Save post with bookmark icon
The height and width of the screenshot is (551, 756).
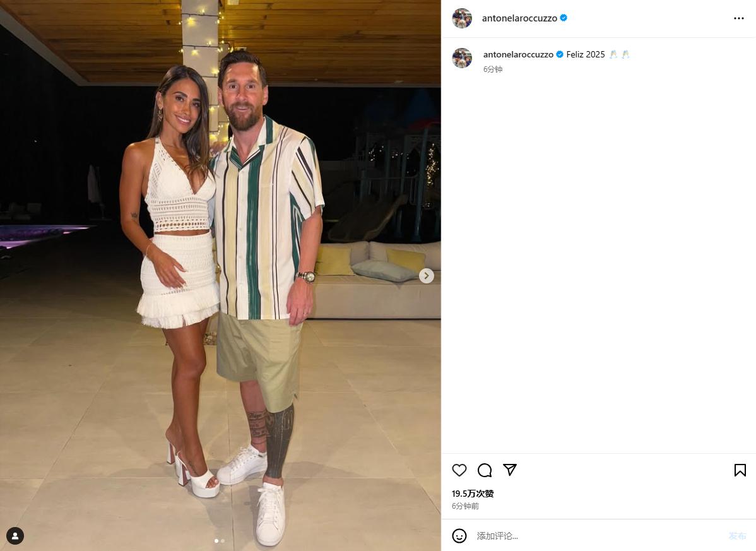740,470
